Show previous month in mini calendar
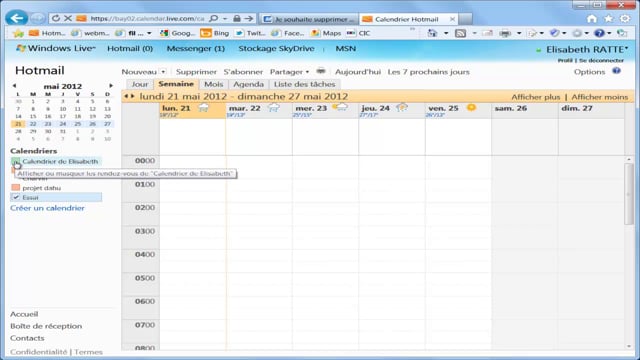 (x=14, y=86)
